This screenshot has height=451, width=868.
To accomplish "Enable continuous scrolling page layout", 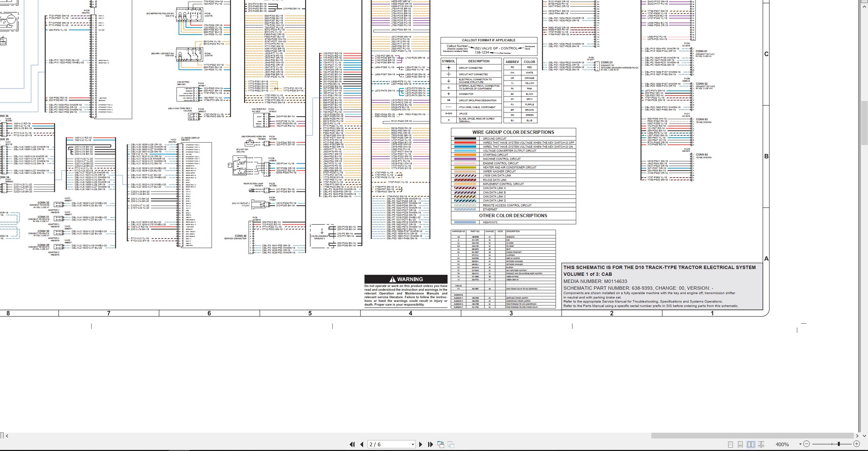I will [x=741, y=444].
